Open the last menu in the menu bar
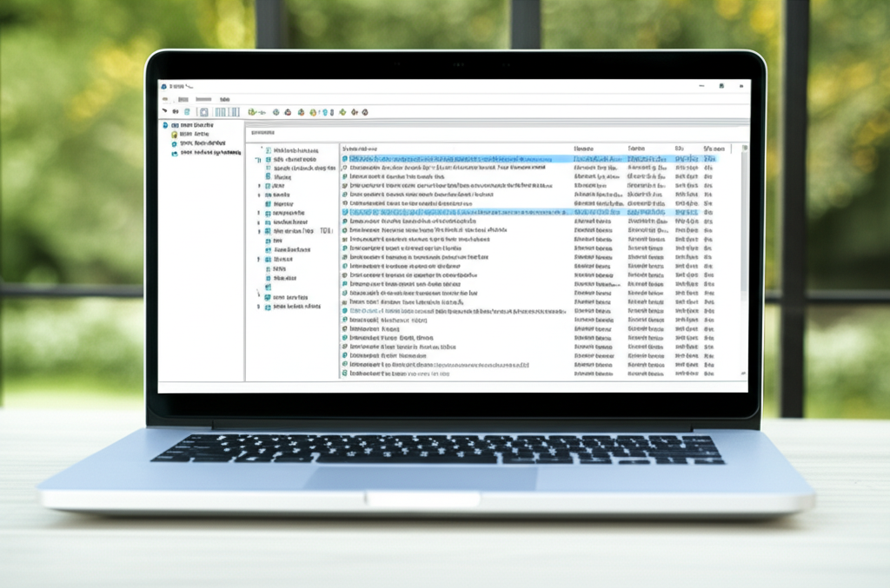Viewport: 890px width, 588px height. click(224, 100)
